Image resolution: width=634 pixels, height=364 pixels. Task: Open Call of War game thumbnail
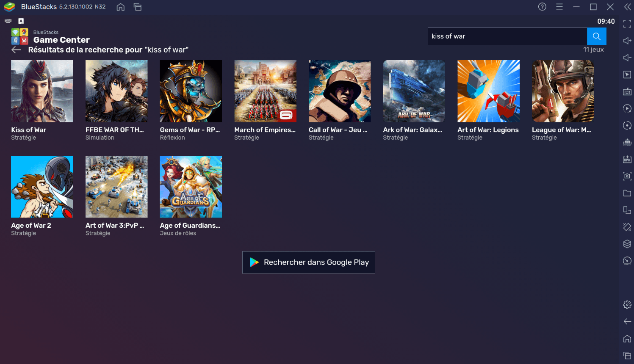340,91
